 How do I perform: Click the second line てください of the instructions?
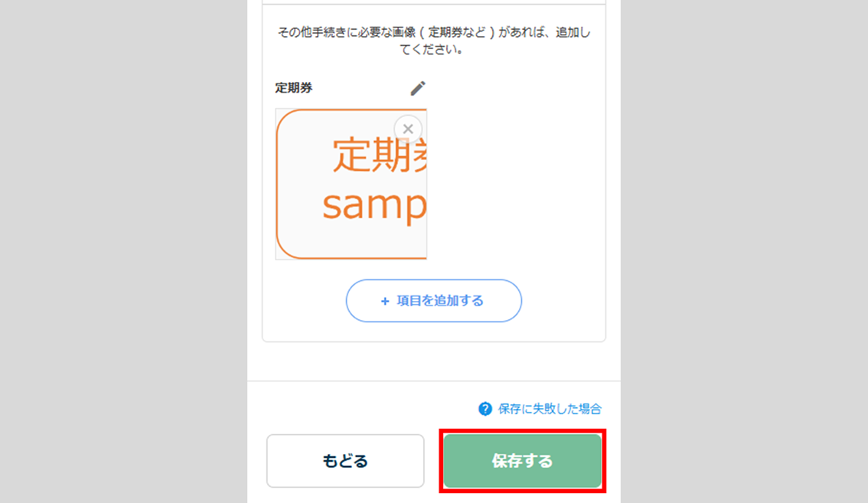[434, 50]
